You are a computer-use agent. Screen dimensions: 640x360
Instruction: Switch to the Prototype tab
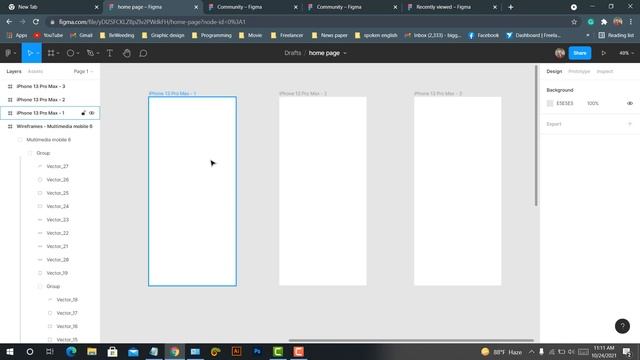click(579, 71)
